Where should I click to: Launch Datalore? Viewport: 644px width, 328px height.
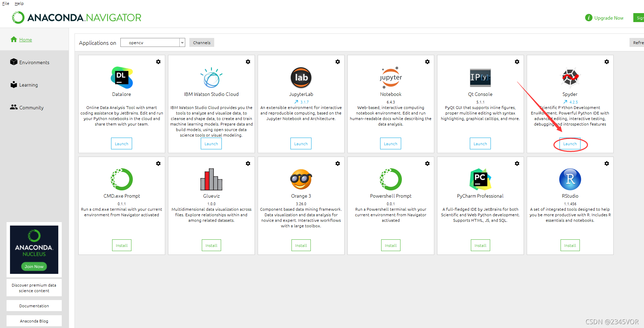pyautogui.click(x=121, y=143)
